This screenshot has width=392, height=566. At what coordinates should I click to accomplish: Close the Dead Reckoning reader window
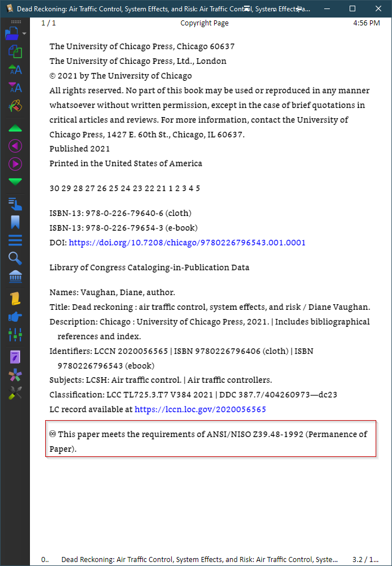click(378, 8)
